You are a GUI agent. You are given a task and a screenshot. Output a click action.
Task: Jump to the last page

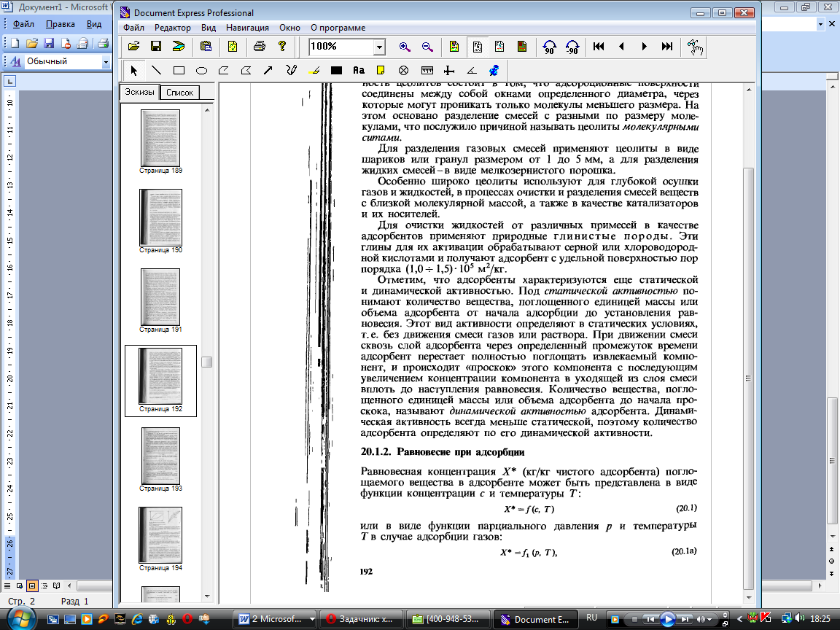667,47
